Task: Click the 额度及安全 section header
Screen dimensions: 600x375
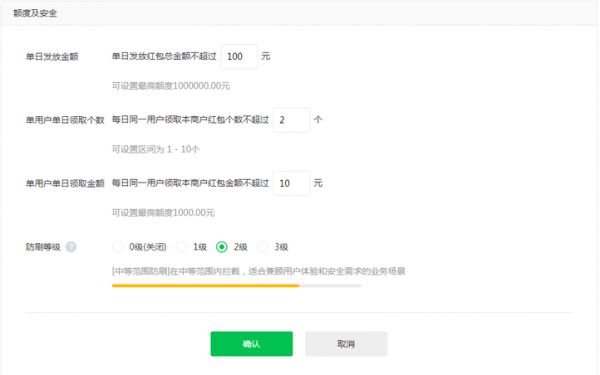Action: click(x=35, y=13)
